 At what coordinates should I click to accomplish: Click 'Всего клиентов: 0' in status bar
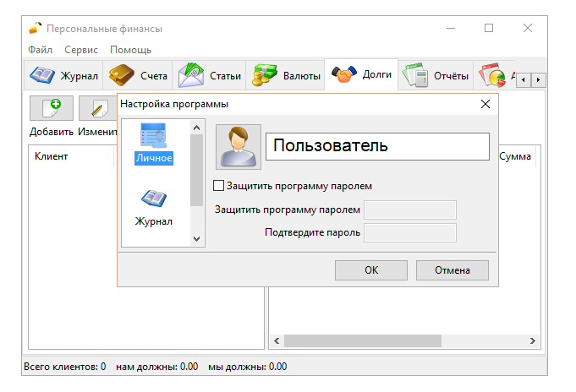[x=64, y=367]
